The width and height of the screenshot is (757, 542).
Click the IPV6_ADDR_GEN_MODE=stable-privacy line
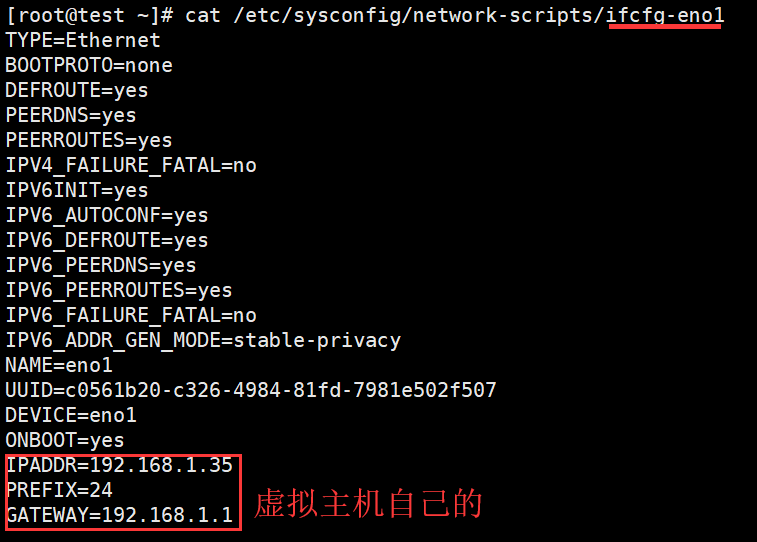pyautogui.click(x=203, y=340)
